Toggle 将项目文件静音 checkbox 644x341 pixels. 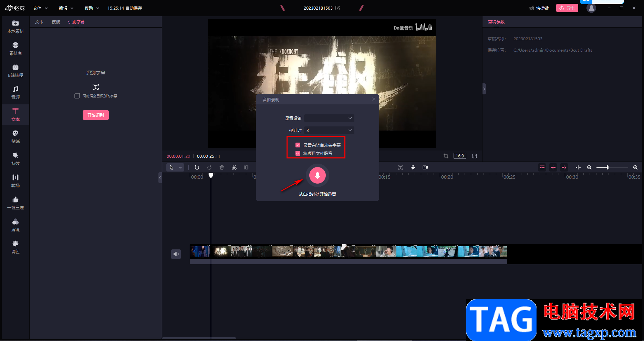(298, 153)
